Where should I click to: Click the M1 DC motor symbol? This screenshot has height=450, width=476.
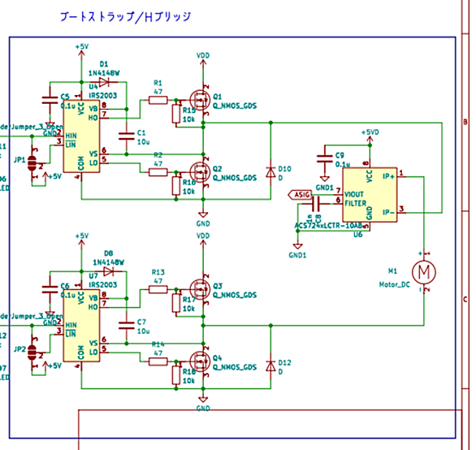(x=424, y=272)
